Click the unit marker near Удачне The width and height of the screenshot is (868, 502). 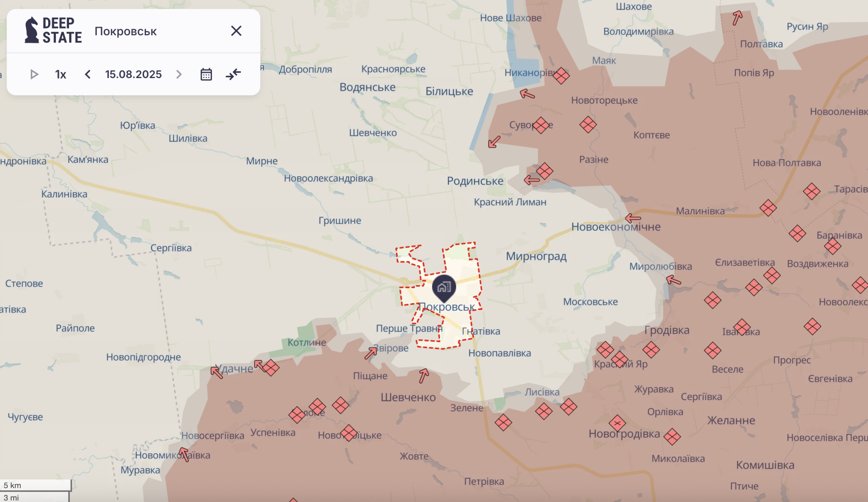point(271,368)
